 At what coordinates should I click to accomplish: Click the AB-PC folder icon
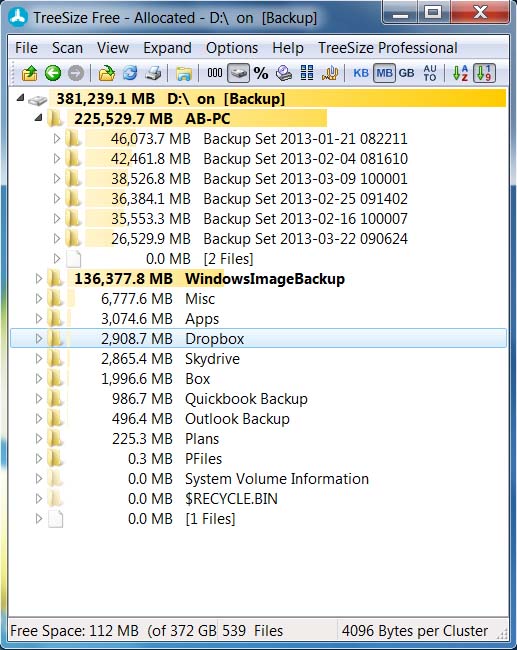pyautogui.click(x=55, y=119)
